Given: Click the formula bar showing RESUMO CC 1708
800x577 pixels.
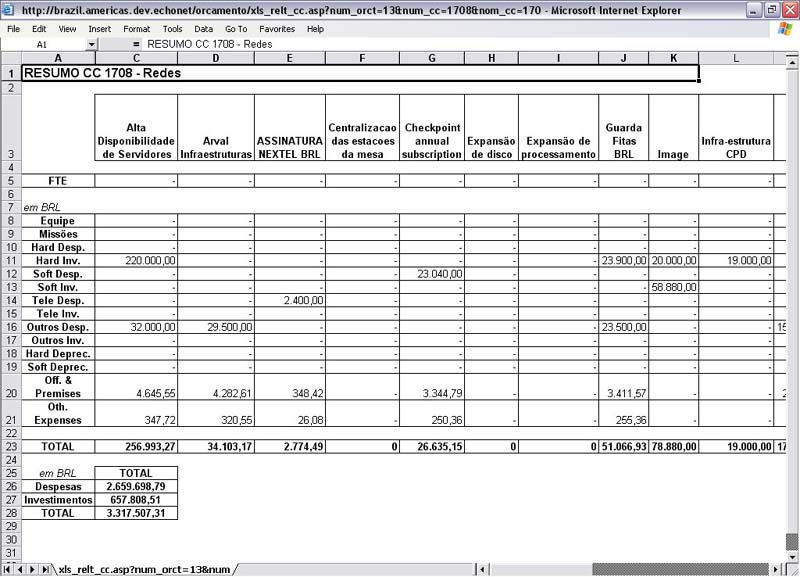Looking at the screenshot, I should click(x=459, y=44).
